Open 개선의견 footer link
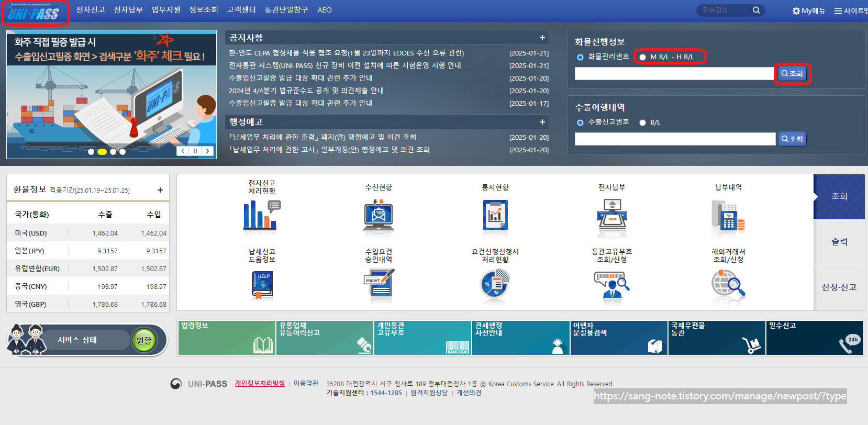868x425 pixels. 469,393
